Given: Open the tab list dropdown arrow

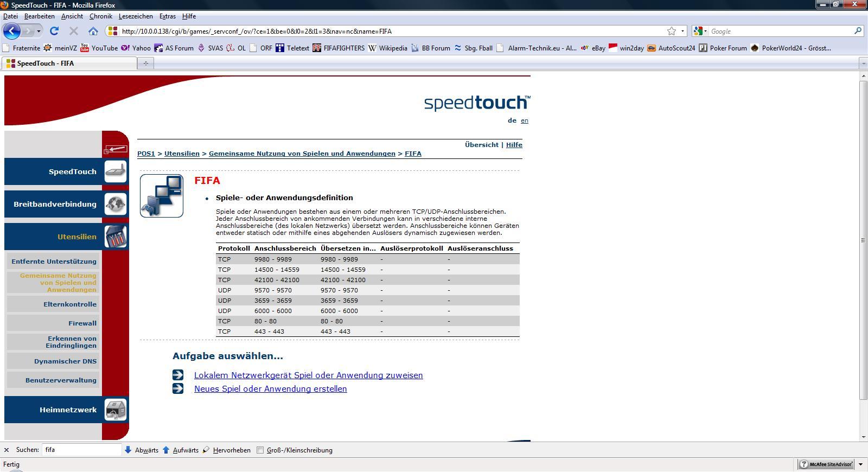Looking at the screenshot, I should 863,63.
